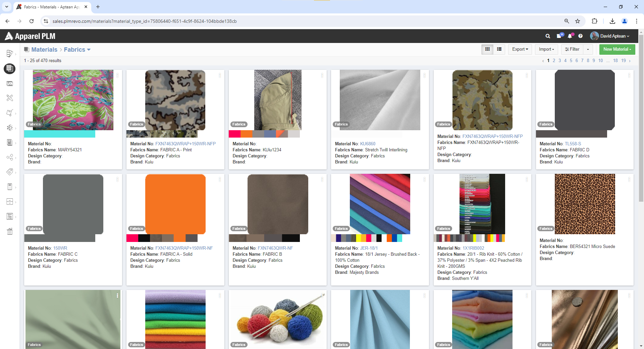
Task: Open the sun and snowflake seasons icon
Action: 10,128
